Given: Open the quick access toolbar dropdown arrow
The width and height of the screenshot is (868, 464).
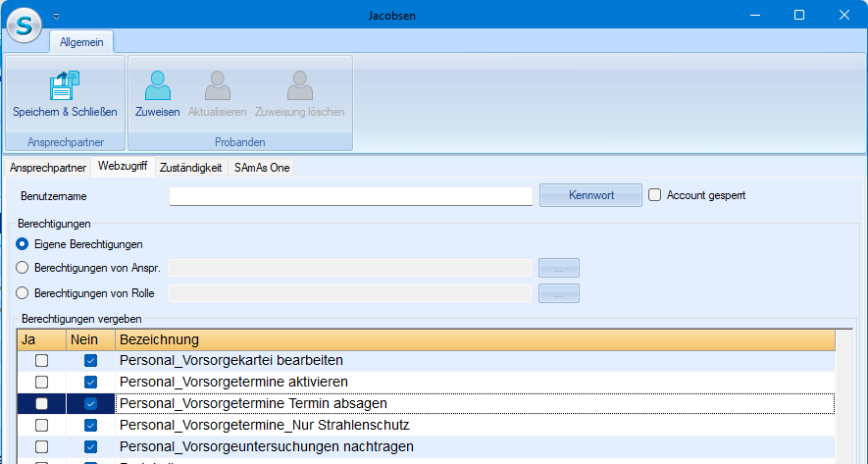Looking at the screenshot, I should tap(57, 17).
